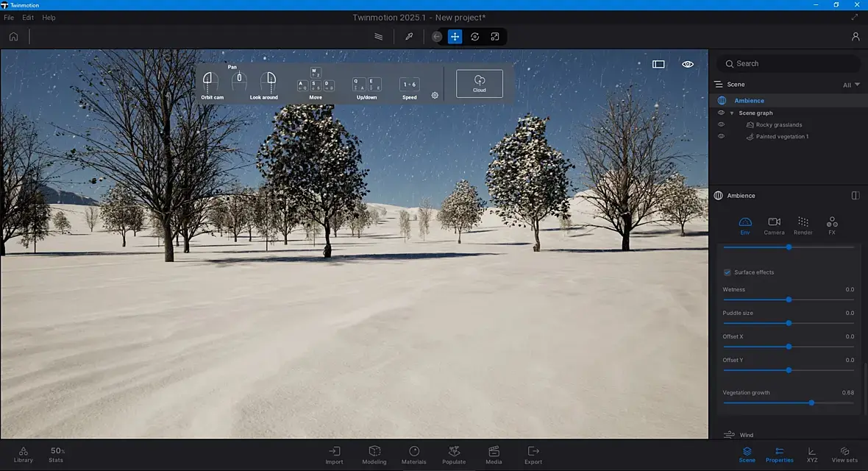Screen dimensions: 868x471
Task: Adjust the Offset Y slider
Action: (789, 370)
